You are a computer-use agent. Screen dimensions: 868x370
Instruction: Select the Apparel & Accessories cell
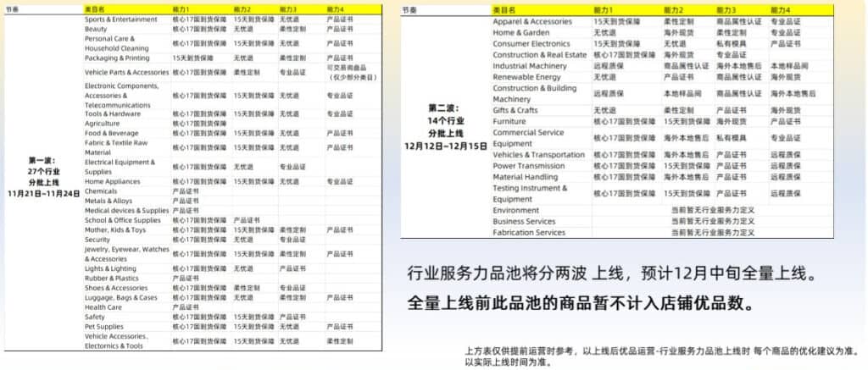tap(531, 21)
